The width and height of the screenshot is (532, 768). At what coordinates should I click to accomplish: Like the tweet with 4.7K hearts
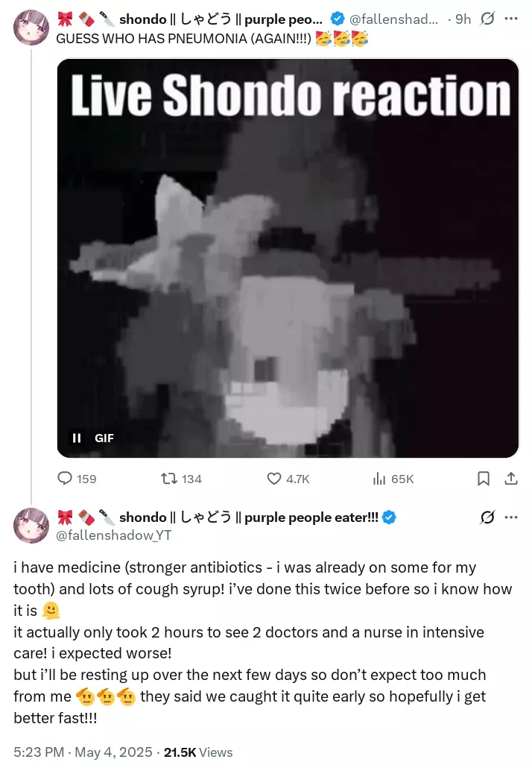pyautogui.click(x=288, y=479)
